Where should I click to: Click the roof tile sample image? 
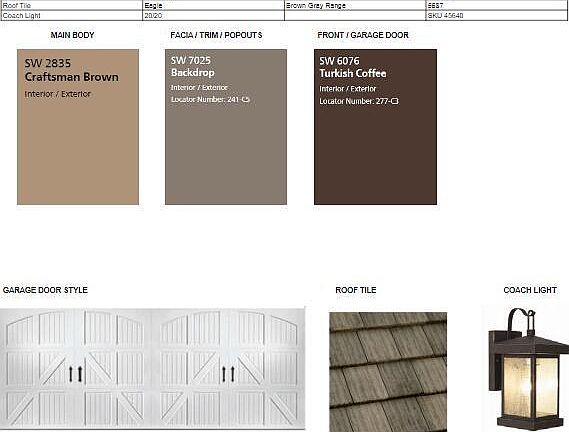coord(388,372)
